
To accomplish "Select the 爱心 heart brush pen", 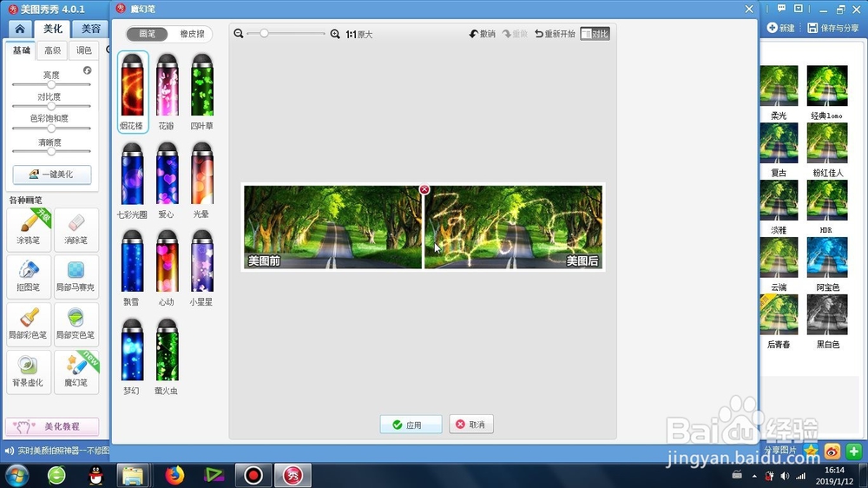I will [167, 181].
